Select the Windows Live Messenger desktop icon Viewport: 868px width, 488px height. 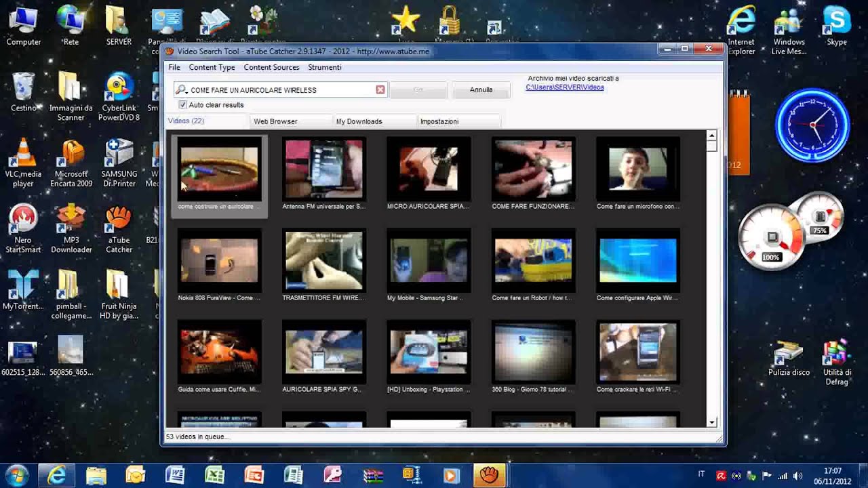click(x=789, y=30)
